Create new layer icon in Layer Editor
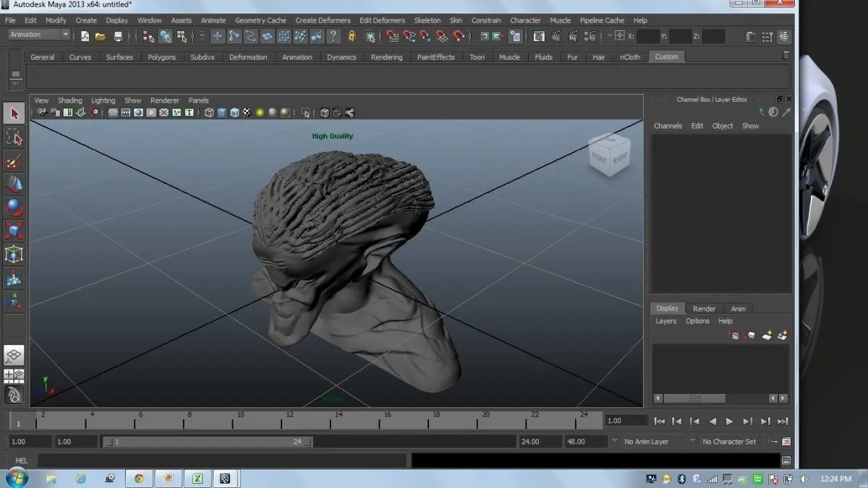The height and width of the screenshot is (488, 868). point(767,335)
